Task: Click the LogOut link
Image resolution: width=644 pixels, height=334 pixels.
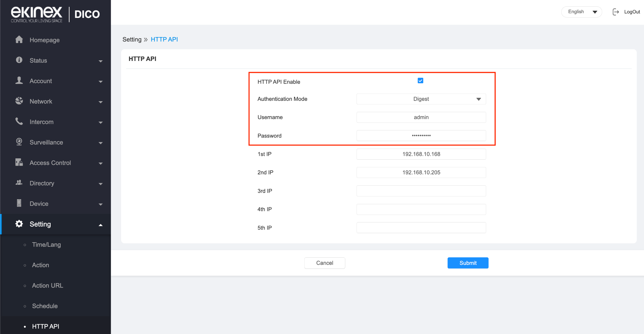Action: click(x=632, y=12)
